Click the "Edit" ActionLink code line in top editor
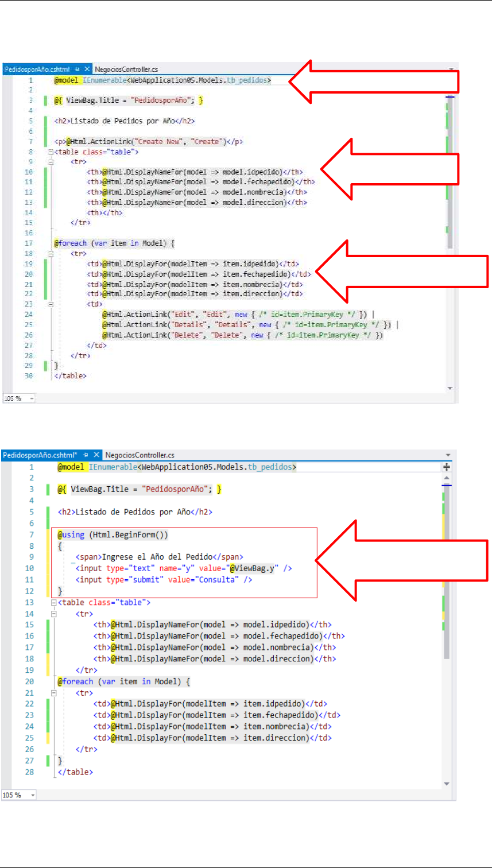492x868 pixels. [238, 315]
